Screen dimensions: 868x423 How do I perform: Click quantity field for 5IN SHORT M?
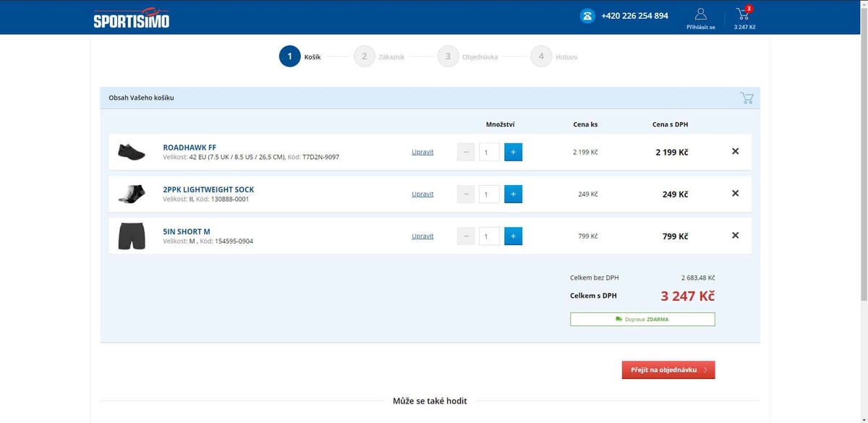click(x=489, y=236)
